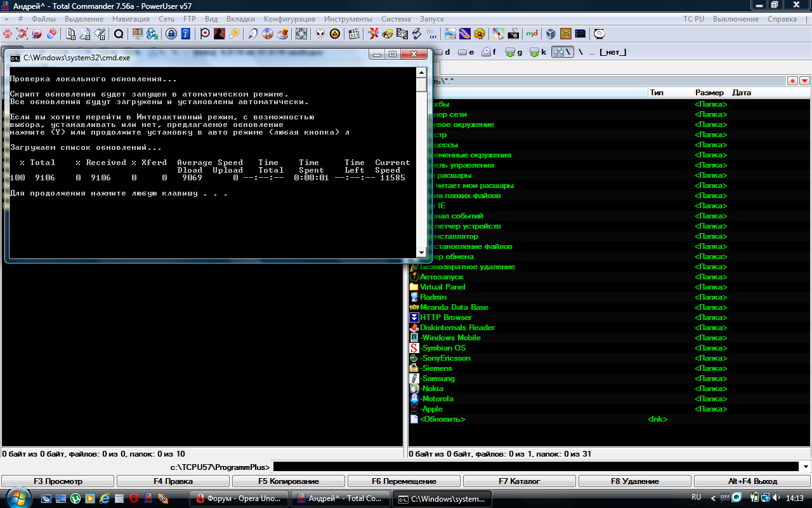Screen dimensions: 812x508
Task: Click the command line input field
Action: click(536, 467)
